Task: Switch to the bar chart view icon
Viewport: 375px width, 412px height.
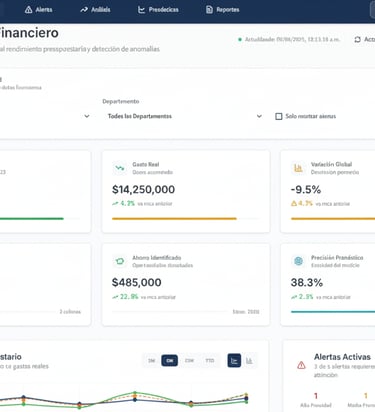Action: pos(249,361)
